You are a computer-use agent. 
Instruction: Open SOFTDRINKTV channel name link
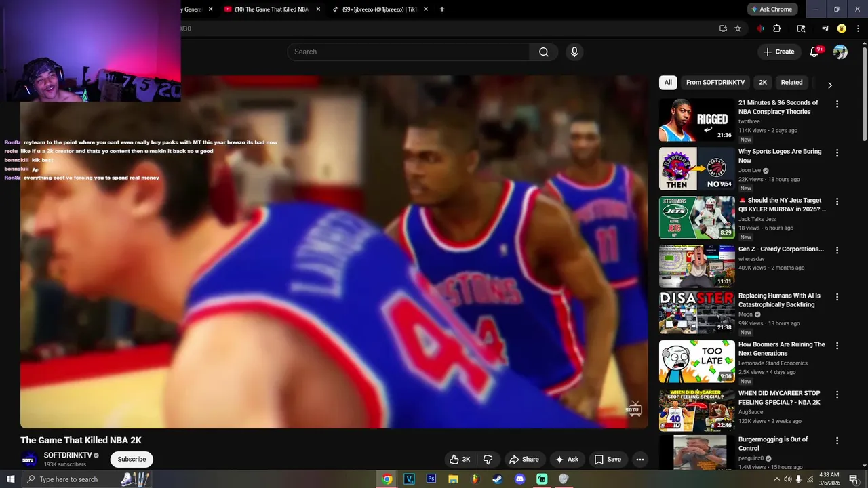pyautogui.click(x=68, y=455)
